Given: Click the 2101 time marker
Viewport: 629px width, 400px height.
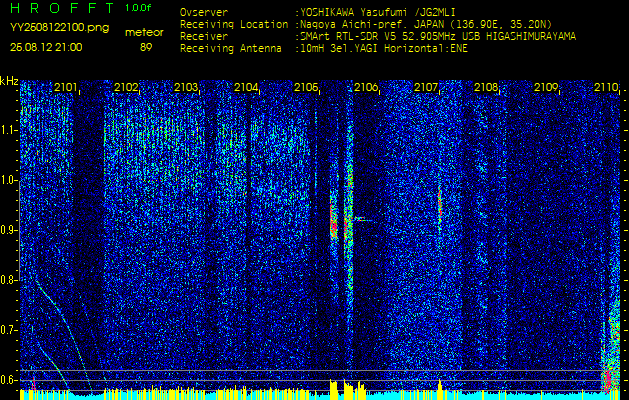Looking at the screenshot, I should (x=66, y=87).
